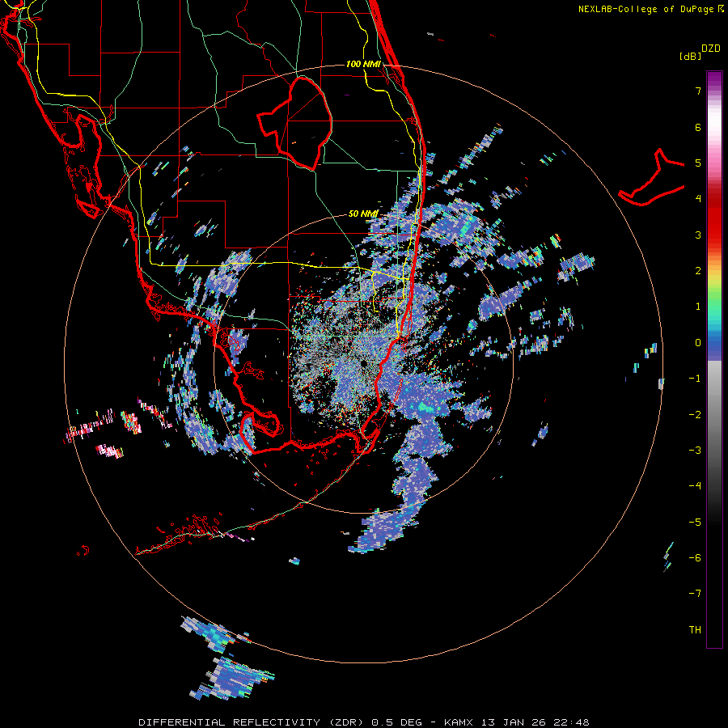Viewport: 728px width, 728px height.
Task: Click the 7 tick label on color scale
Action: pos(698,91)
